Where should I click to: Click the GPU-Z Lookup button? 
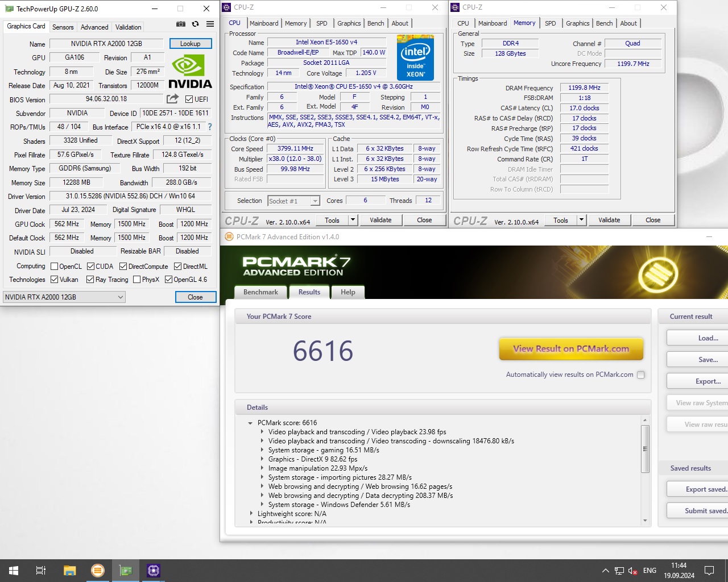190,43
